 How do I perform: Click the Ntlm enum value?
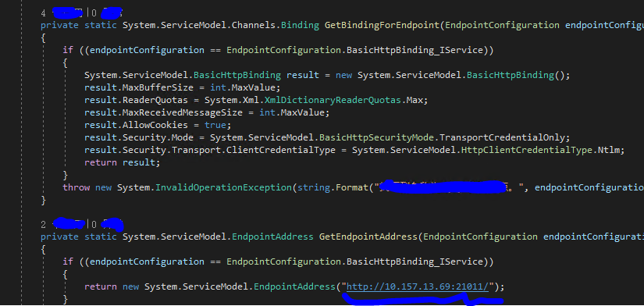pos(609,150)
